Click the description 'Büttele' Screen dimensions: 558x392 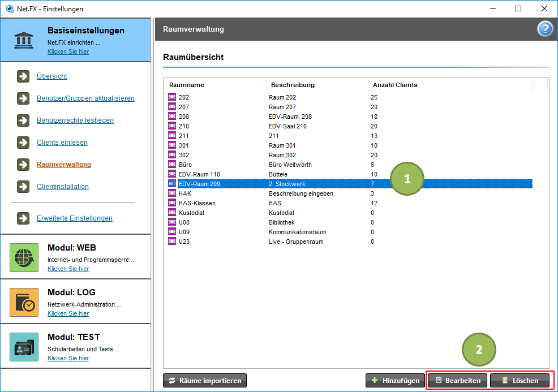[278, 174]
